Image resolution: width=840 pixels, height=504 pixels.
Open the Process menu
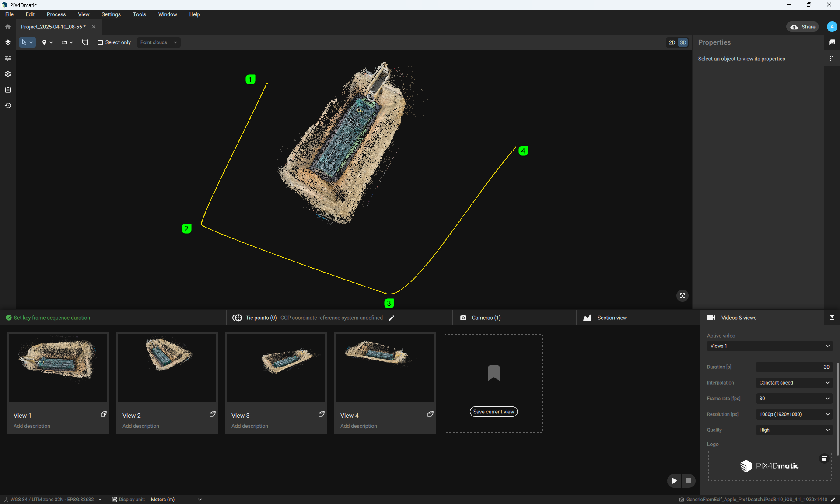tap(56, 14)
